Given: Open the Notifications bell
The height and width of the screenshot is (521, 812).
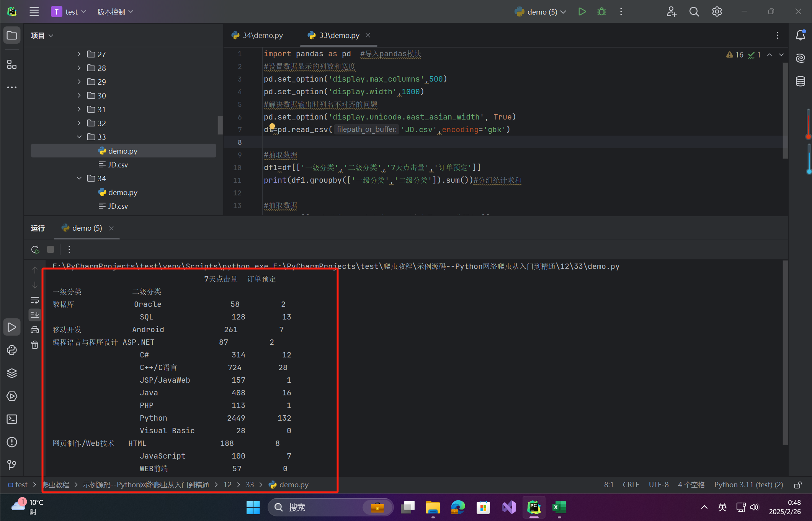Looking at the screenshot, I should click(801, 35).
